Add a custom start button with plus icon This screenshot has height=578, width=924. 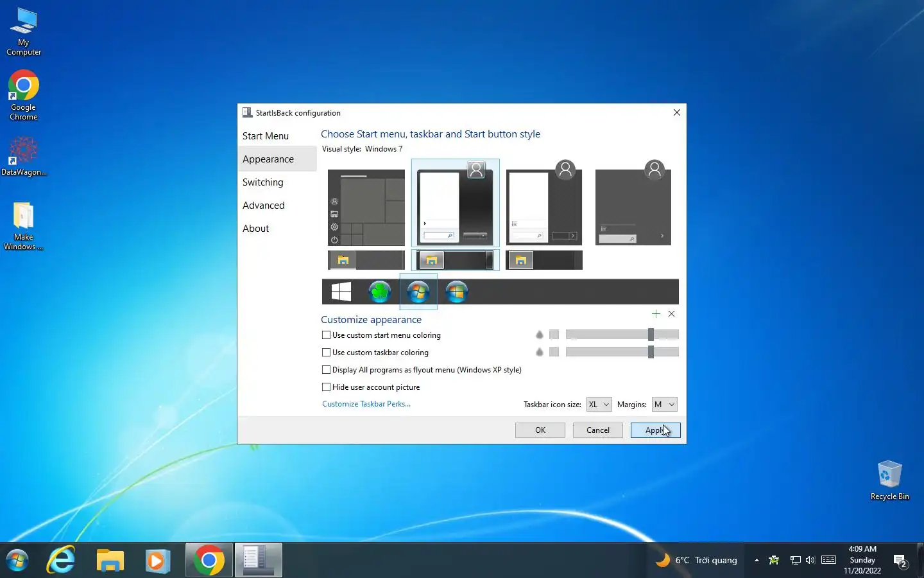coord(656,313)
